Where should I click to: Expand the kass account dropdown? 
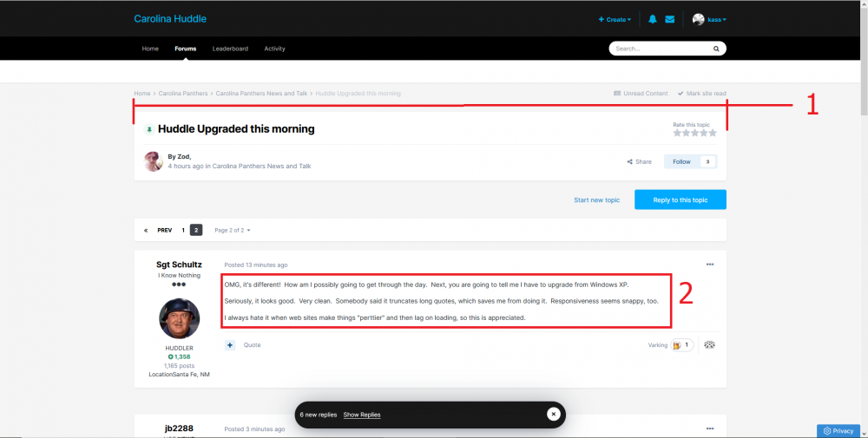click(x=717, y=19)
